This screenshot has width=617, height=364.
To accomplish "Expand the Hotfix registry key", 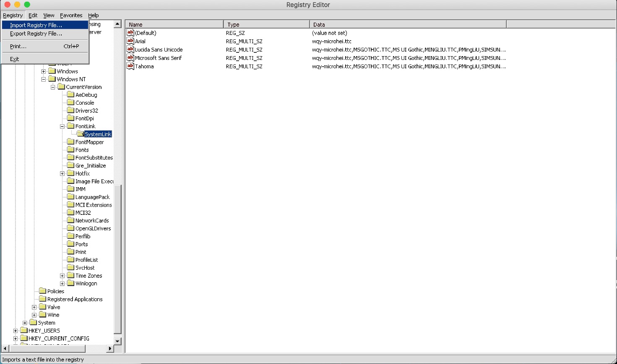I will click(62, 173).
